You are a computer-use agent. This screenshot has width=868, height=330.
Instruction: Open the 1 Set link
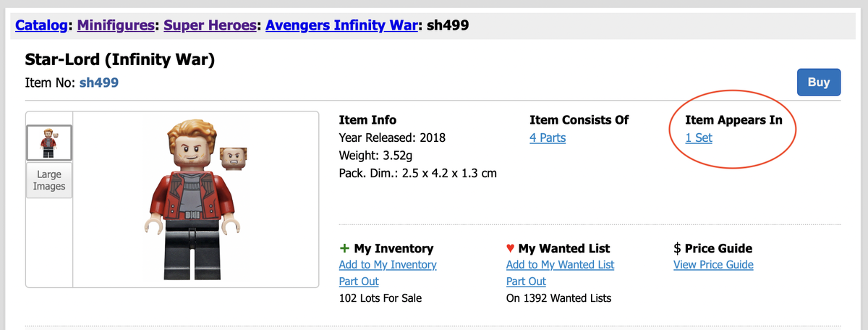pos(699,137)
